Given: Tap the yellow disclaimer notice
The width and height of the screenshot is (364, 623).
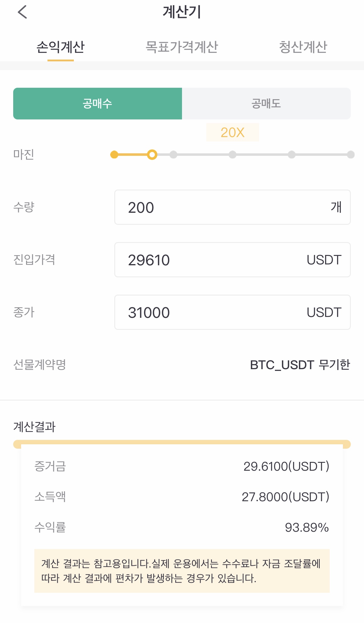Looking at the screenshot, I should tap(182, 571).
